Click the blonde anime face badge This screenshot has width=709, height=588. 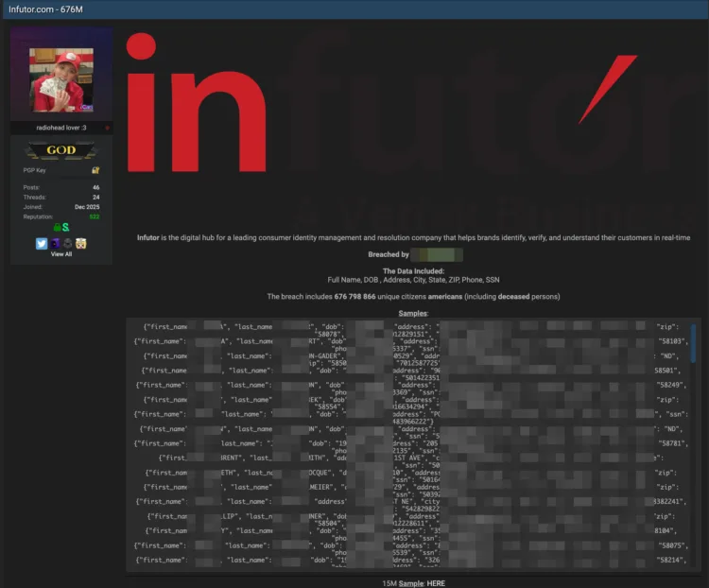coord(81,243)
